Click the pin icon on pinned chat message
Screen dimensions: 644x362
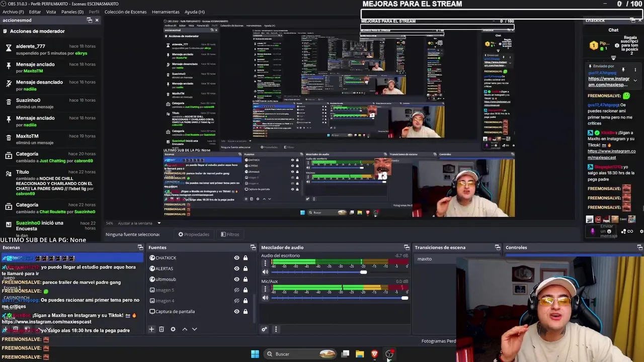click(623, 69)
